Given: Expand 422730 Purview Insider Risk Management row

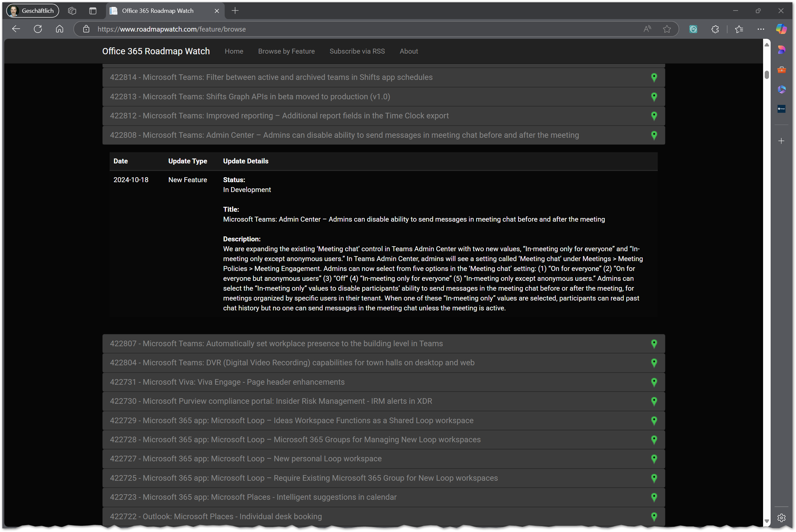Looking at the screenshot, I should pos(271,401).
